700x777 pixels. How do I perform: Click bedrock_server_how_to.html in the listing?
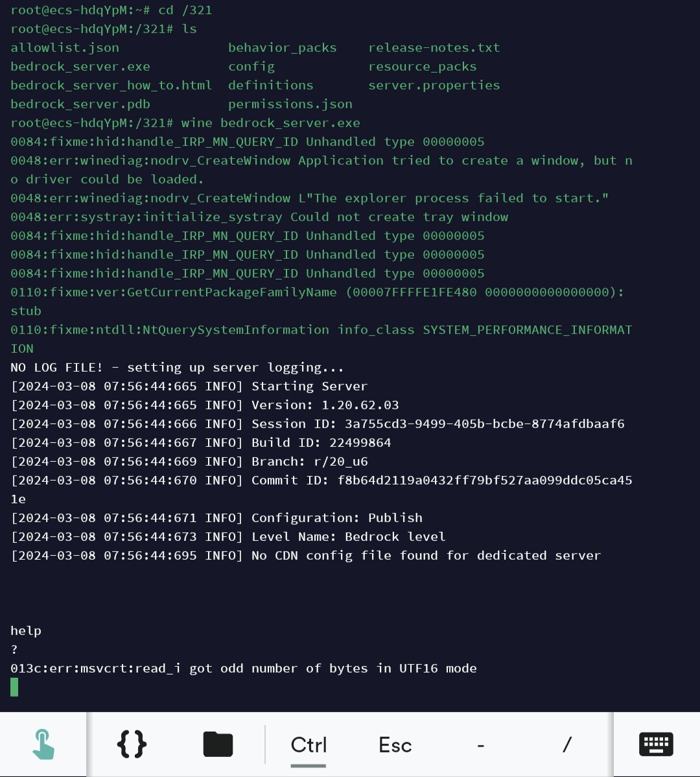111,86
